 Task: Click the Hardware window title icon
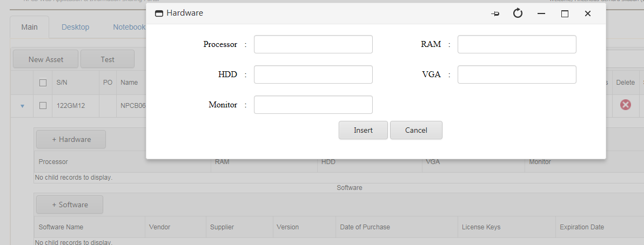(x=159, y=13)
